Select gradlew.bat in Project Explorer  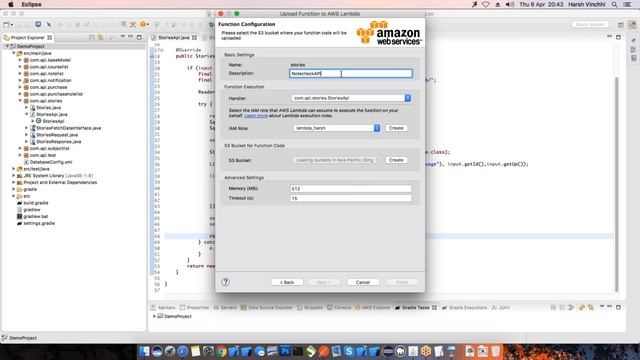pyautogui.click(x=36, y=216)
